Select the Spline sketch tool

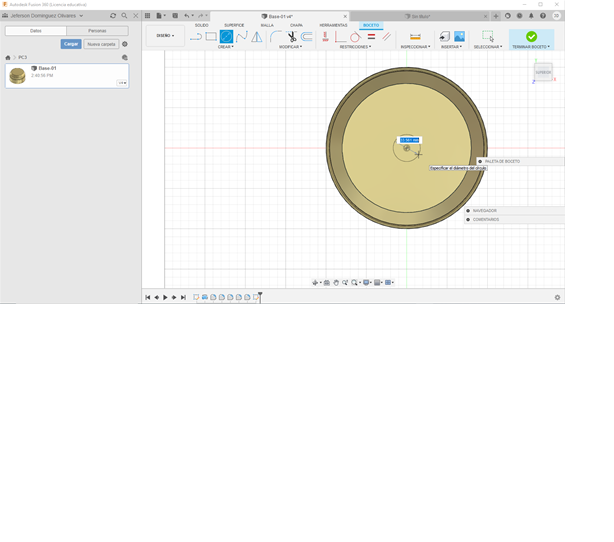(242, 37)
